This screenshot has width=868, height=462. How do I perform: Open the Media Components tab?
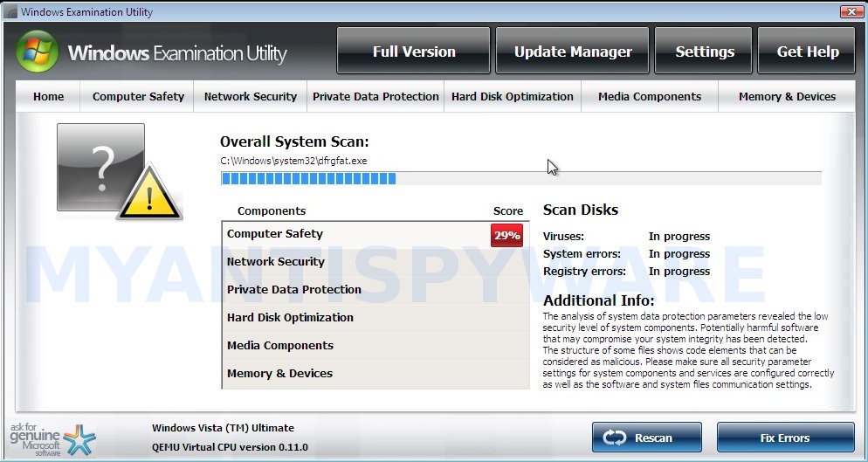coord(650,96)
